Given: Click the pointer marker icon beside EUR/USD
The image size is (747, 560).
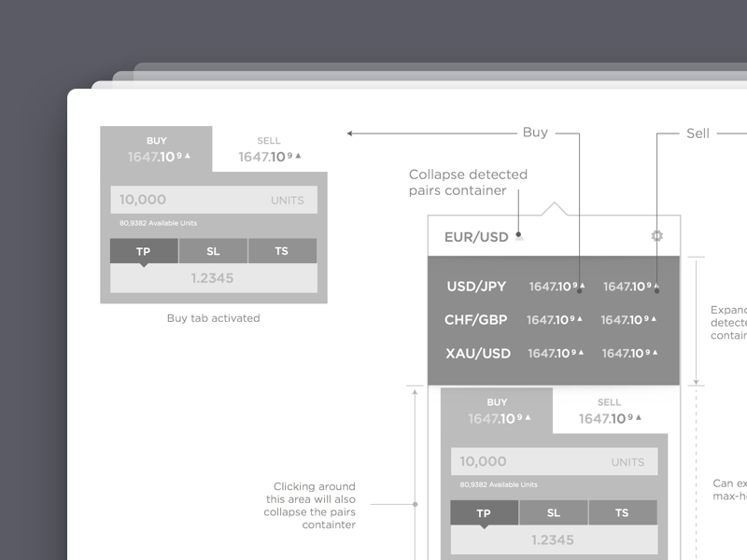Looking at the screenshot, I should click(x=520, y=237).
